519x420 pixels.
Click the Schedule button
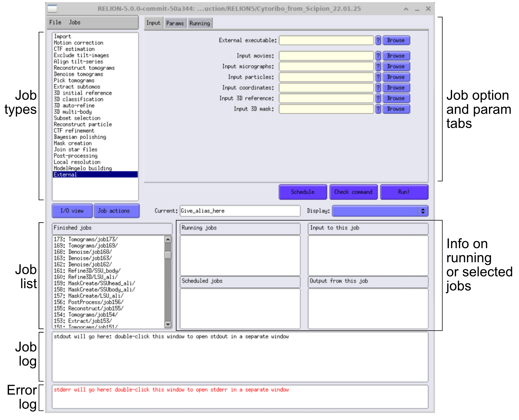coord(303,192)
